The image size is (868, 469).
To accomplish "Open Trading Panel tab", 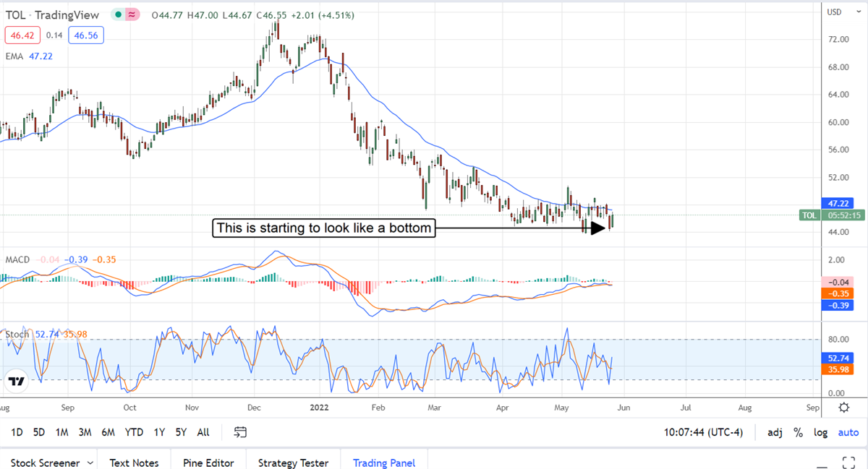I will click(384, 462).
